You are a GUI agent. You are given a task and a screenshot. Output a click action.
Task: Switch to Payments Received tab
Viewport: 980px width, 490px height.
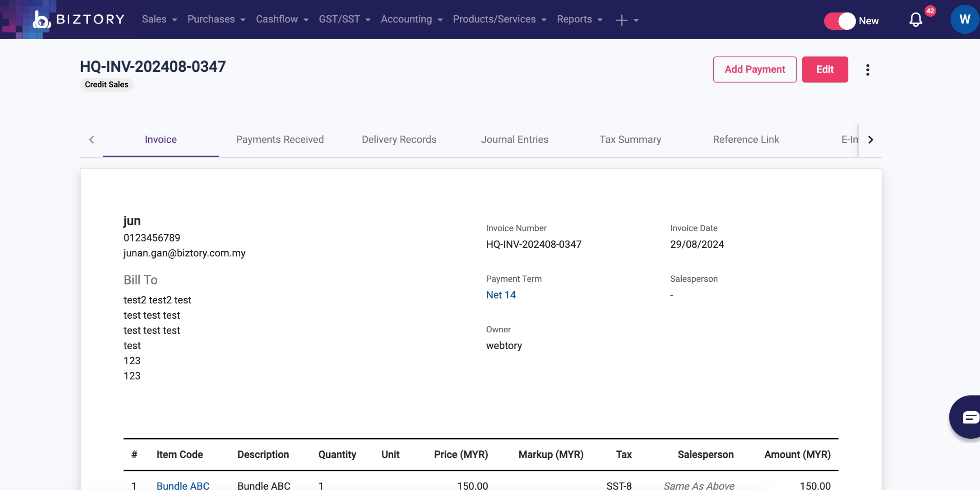pos(279,140)
